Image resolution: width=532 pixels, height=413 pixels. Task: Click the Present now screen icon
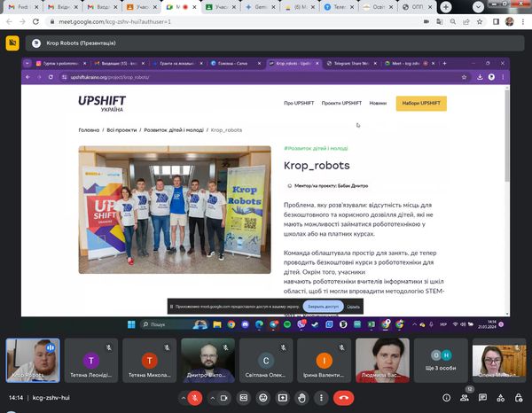pyautogui.click(x=283, y=398)
